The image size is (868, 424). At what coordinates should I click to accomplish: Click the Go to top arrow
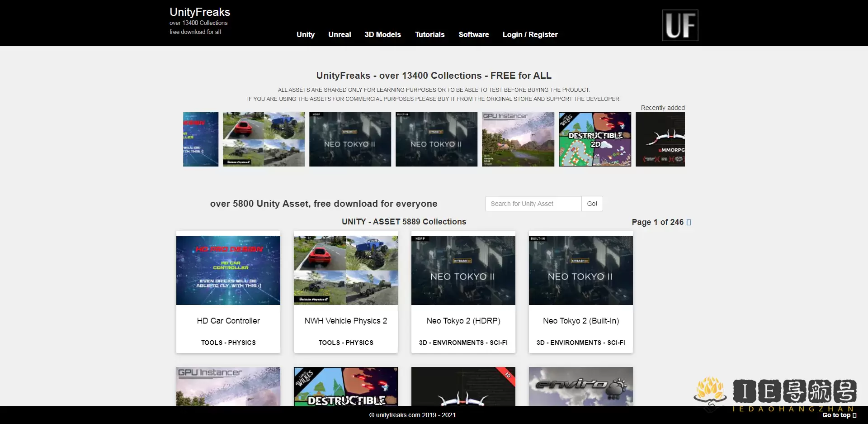854,415
